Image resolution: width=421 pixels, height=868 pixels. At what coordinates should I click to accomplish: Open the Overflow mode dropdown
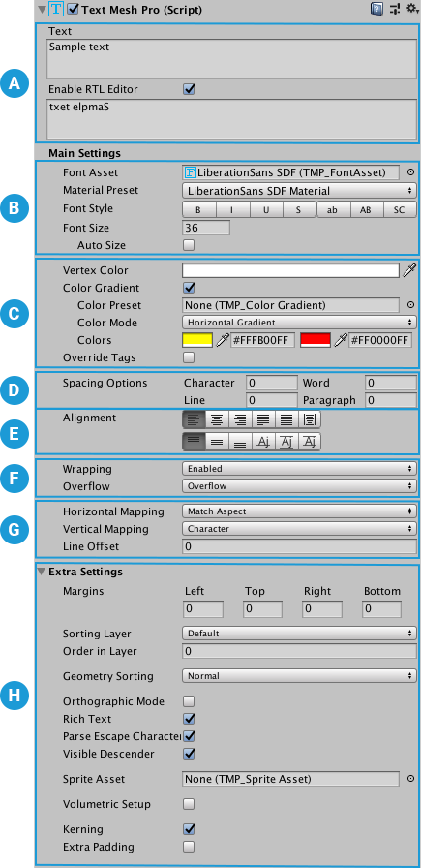(x=299, y=486)
